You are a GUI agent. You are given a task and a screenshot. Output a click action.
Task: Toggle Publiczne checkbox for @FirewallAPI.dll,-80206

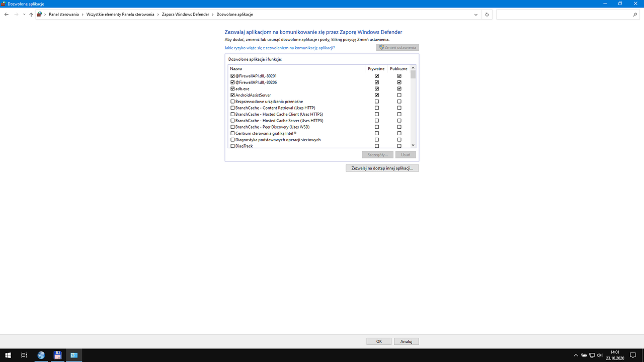pyautogui.click(x=399, y=82)
